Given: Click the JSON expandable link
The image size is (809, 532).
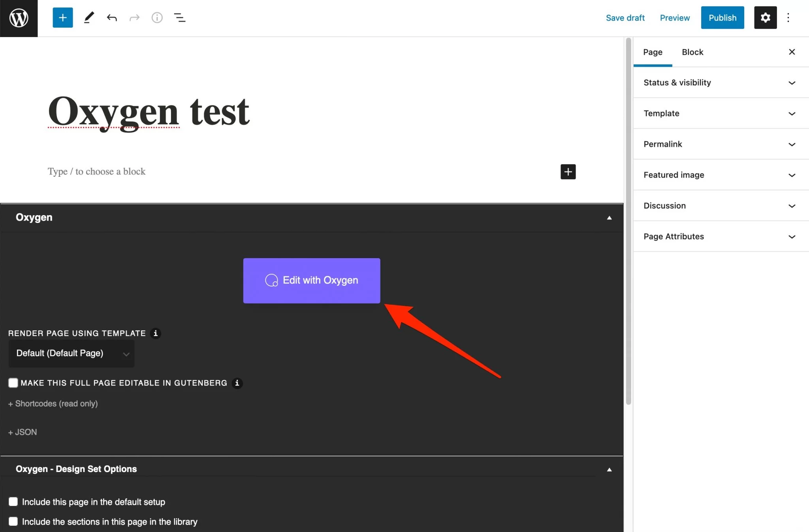Looking at the screenshot, I should click(x=23, y=431).
